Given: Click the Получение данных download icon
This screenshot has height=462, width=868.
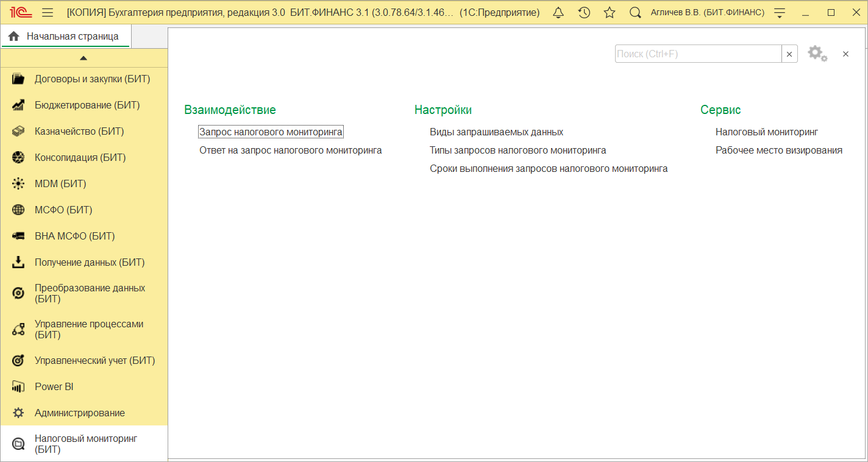Looking at the screenshot, I should click(x=18, y=262).
